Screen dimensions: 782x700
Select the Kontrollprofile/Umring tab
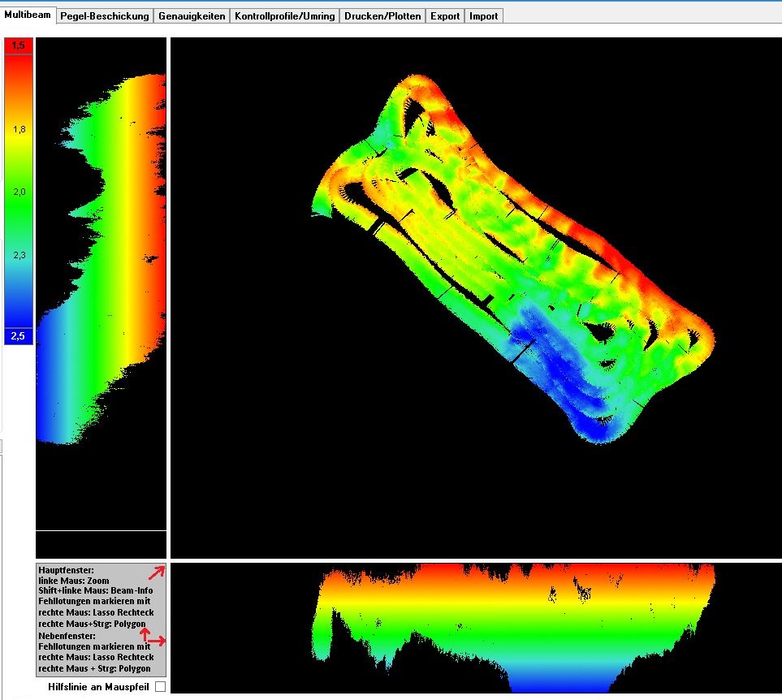pos(284,16)
